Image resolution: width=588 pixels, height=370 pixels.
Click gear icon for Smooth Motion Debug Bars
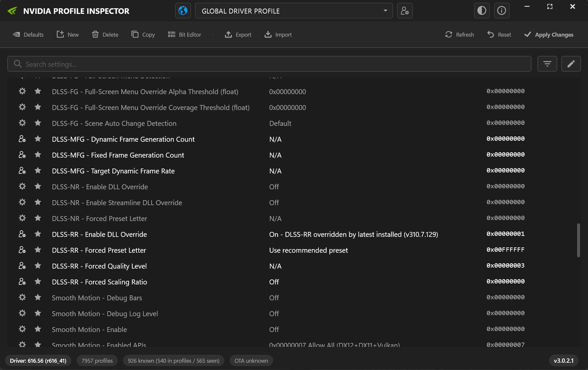coord(22,297)
